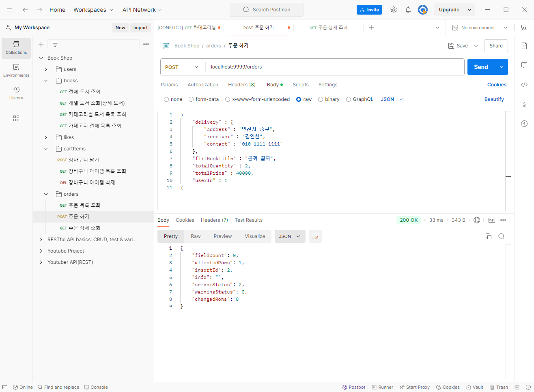Viewport: 534px width, 392px height.
Task: Switch to Visualize response view
Action: (255, 236)
